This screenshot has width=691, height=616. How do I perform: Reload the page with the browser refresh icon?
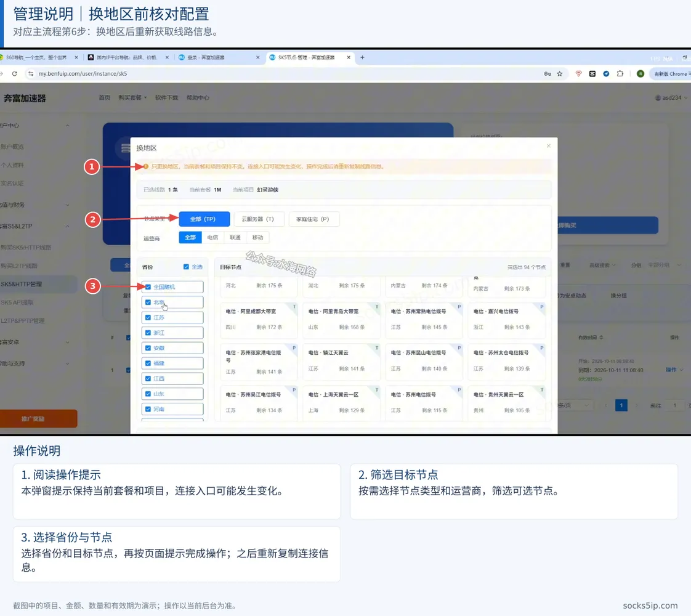tap(15, 73)
